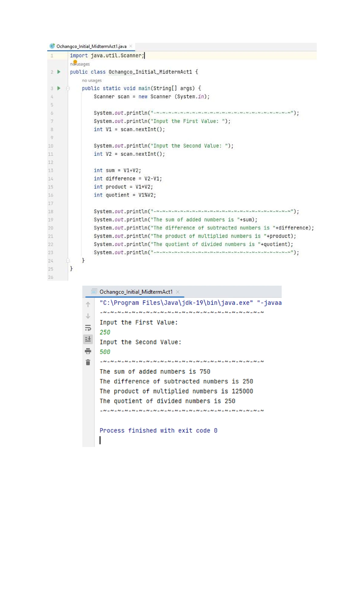Click 'Input the Second Value' println in code
This screenshot has height=600, width=364.
tap(163, 146)
